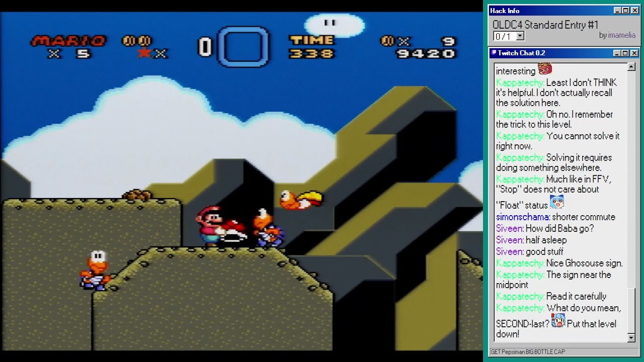Click the score value 9420
The width and height of the screenshot is (644, 362).
click(426, 53)
